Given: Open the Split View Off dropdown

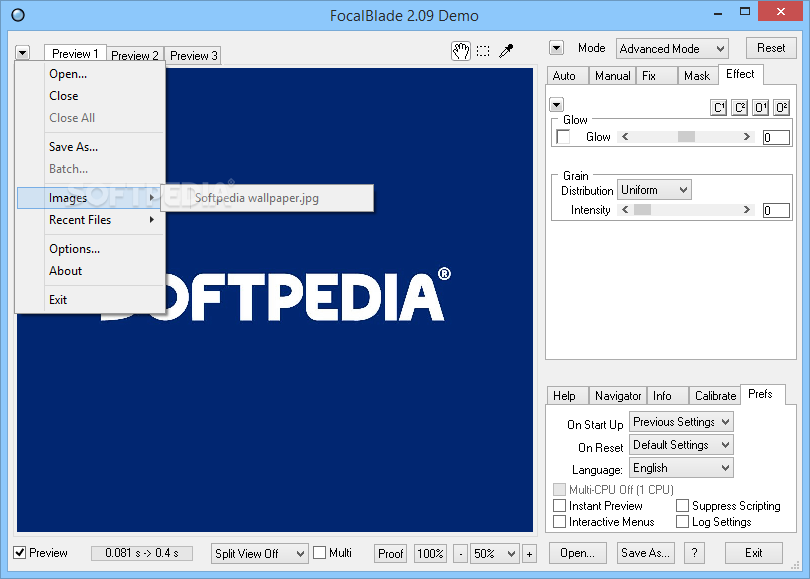Looking at the screenshot, I should (259, 554).
